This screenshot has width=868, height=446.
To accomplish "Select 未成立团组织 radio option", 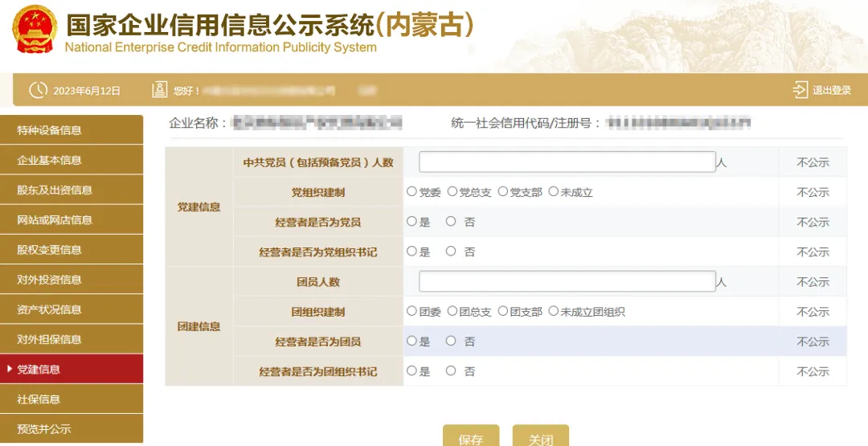I will pos(553,311).
